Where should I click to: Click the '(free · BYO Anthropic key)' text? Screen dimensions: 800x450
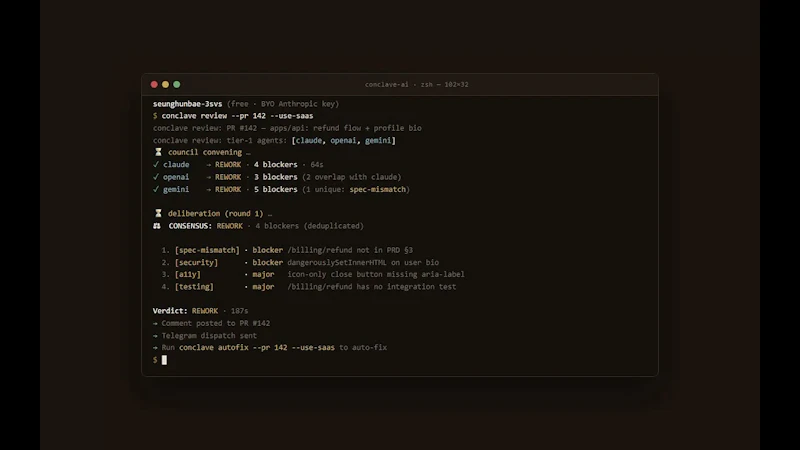pyautogui.click(x=283, y=104)
